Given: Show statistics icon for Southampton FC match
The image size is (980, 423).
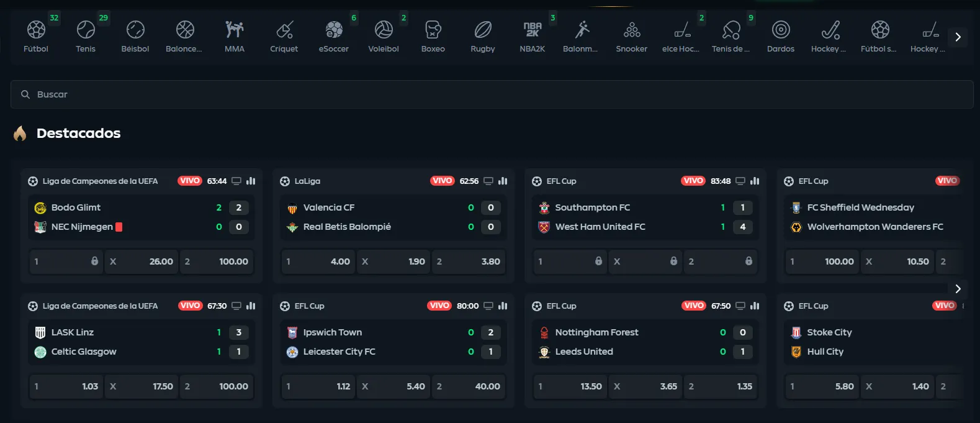Looking at the screenshot, I should pos(755,181).
